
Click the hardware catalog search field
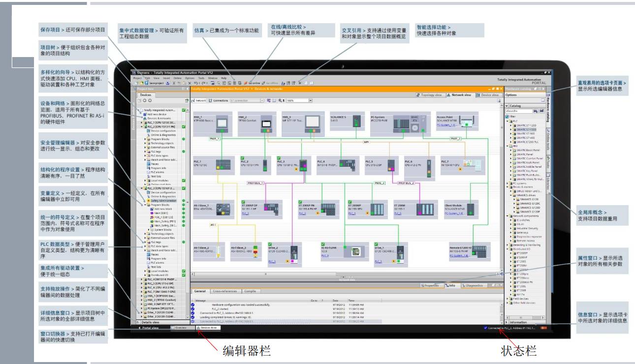(519, 111)
